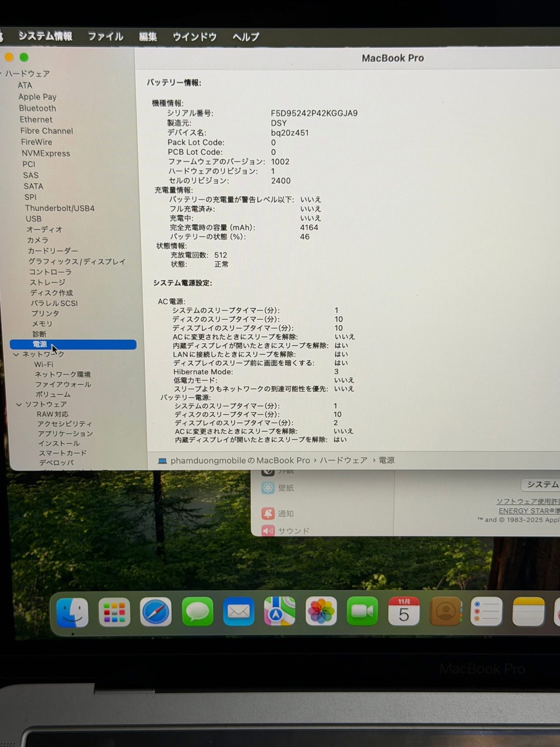Image resolution: width=560 pixels, height=747 pixels.
Task: Open Finder from the Dock
Action: click(x=72, y=612)
